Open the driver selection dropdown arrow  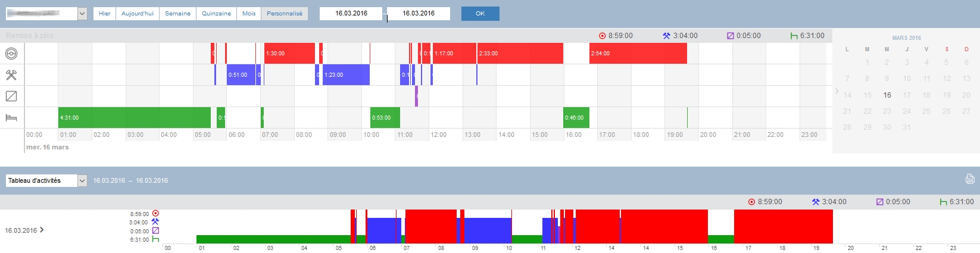pyautogui.click(x=82, y=14)
